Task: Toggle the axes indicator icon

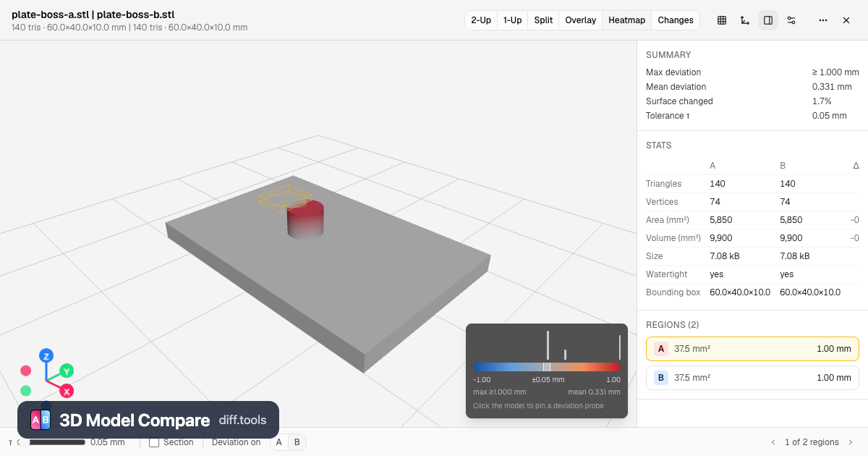Action: [745, 20]
